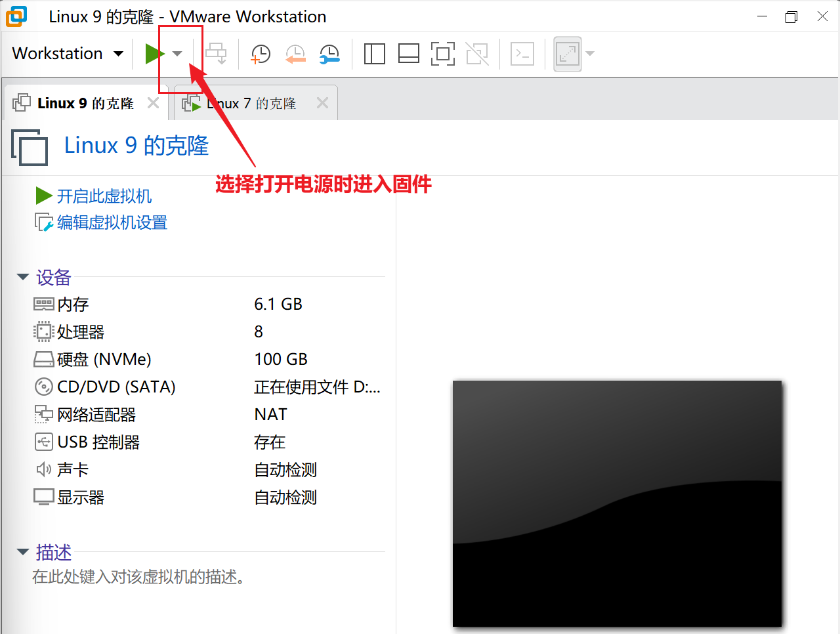Click the stretch guest display icon
Viewport: 840px width, 634px height.
(568, 54)
